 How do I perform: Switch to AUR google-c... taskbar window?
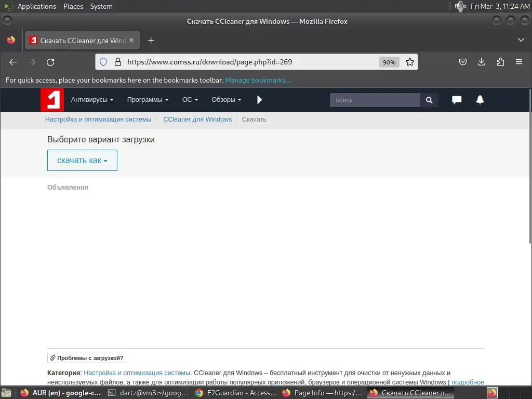(x=60, y=393)
